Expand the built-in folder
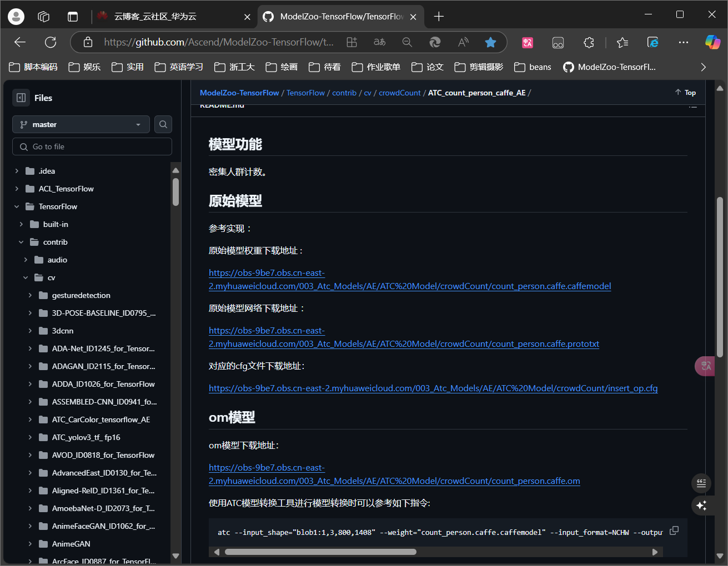Screen dimensions: 728x566 coord(21,224)
